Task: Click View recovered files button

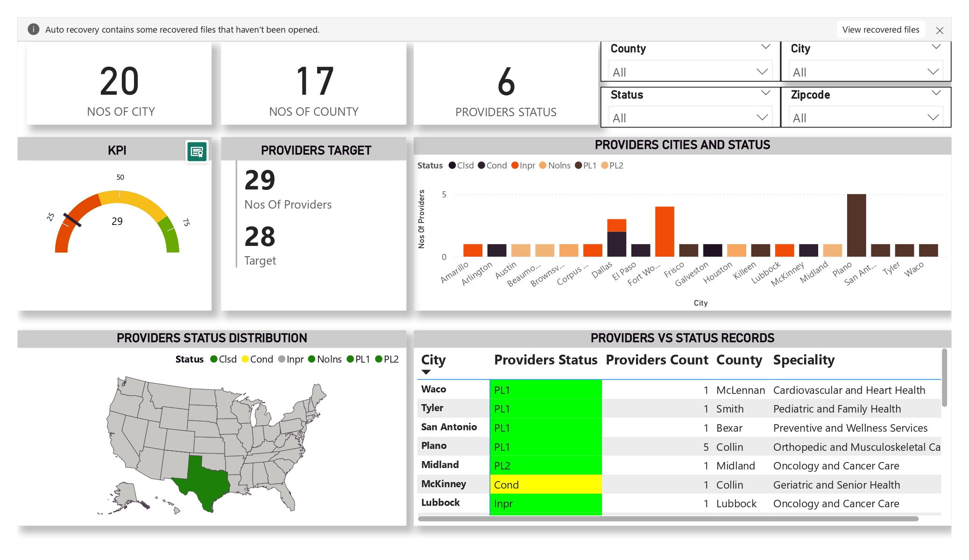Action: click(x=880, y=29)
